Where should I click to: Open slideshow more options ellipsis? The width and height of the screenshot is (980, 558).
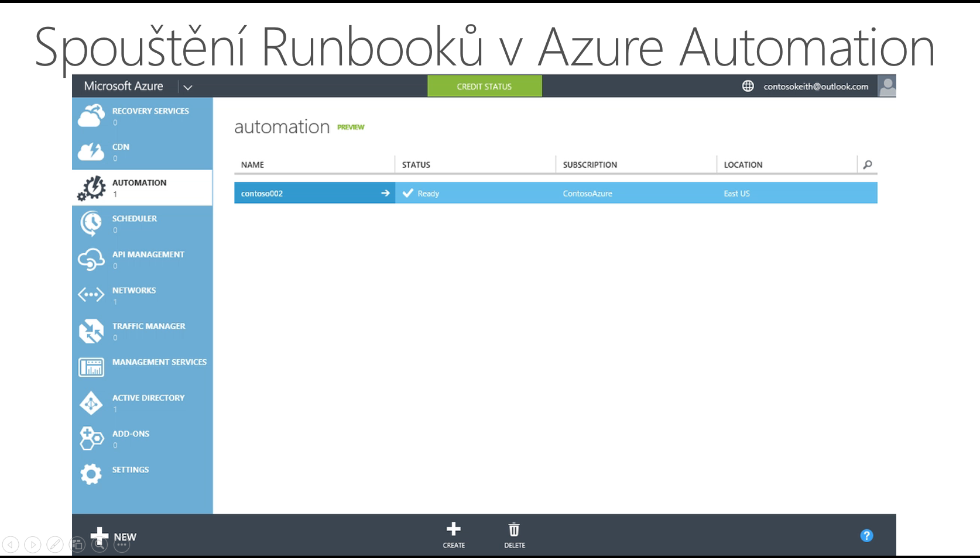(x=122, y=545)
